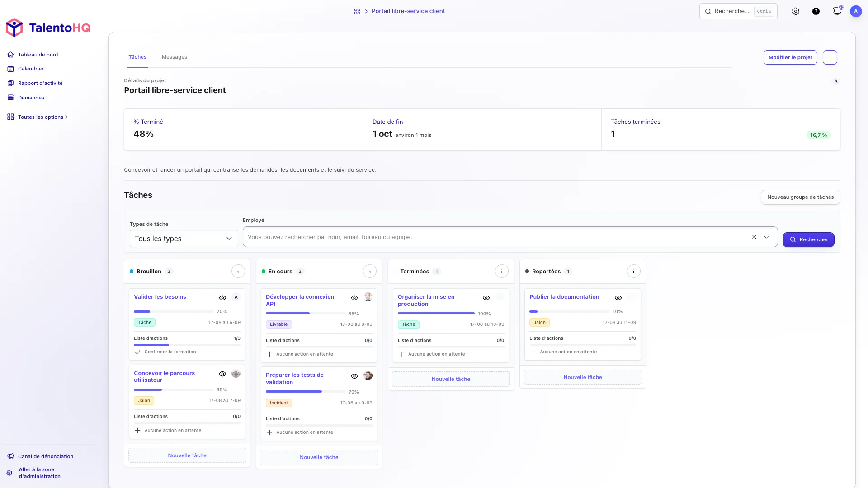
Task: Click the Recherche search box
Action: 738,11
